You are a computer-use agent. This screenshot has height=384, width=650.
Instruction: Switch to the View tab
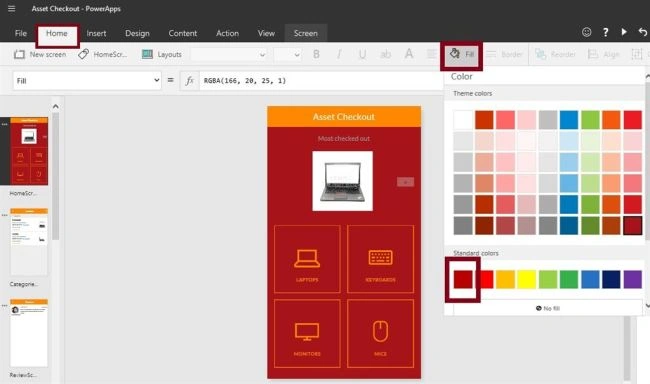click(266, 33)
